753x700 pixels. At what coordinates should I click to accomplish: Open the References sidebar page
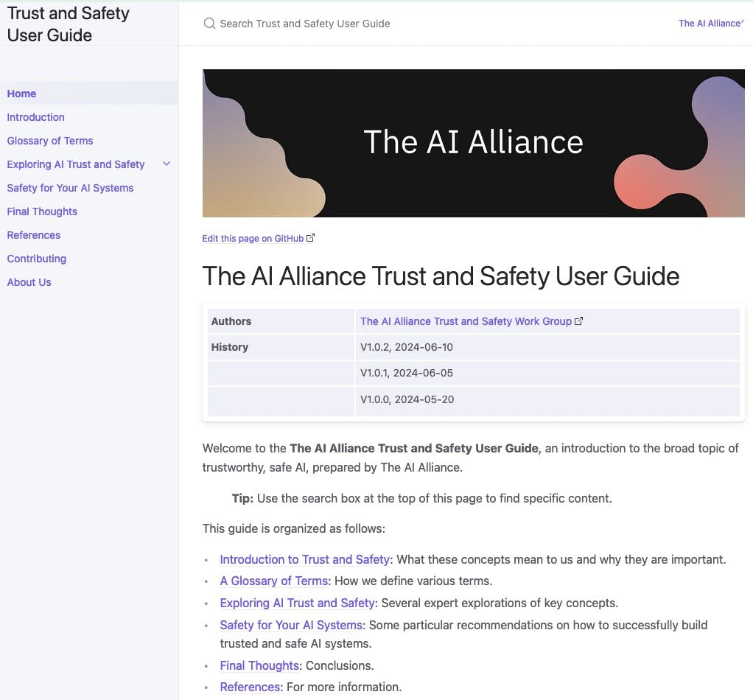(33, 235)
